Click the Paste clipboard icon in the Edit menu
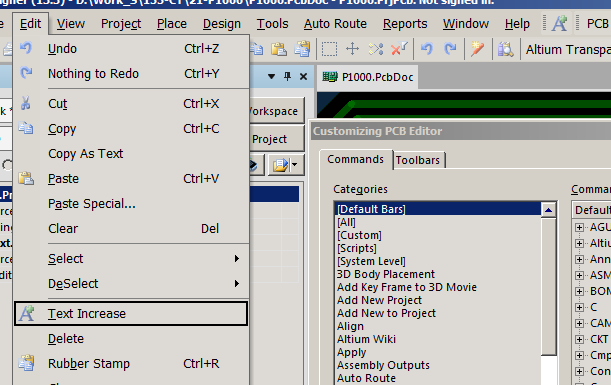The height and width of the screenshot is (385, 611). 26,178
